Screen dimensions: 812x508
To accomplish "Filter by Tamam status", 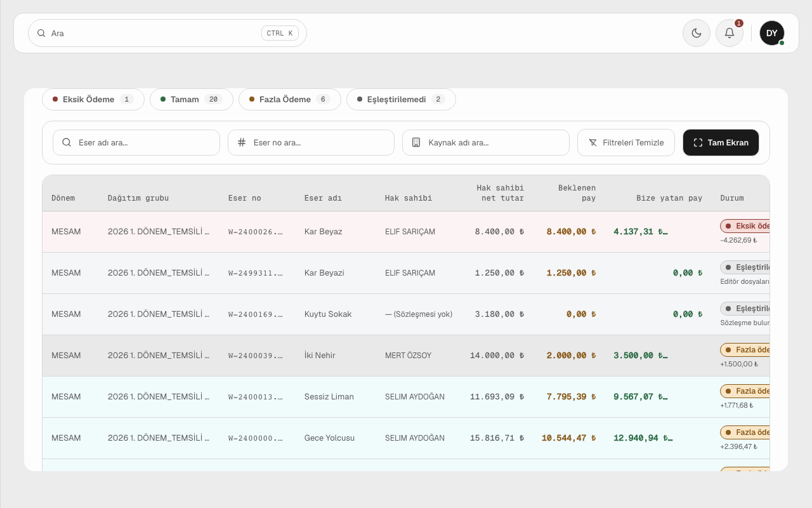I will [x=192, y=99].
